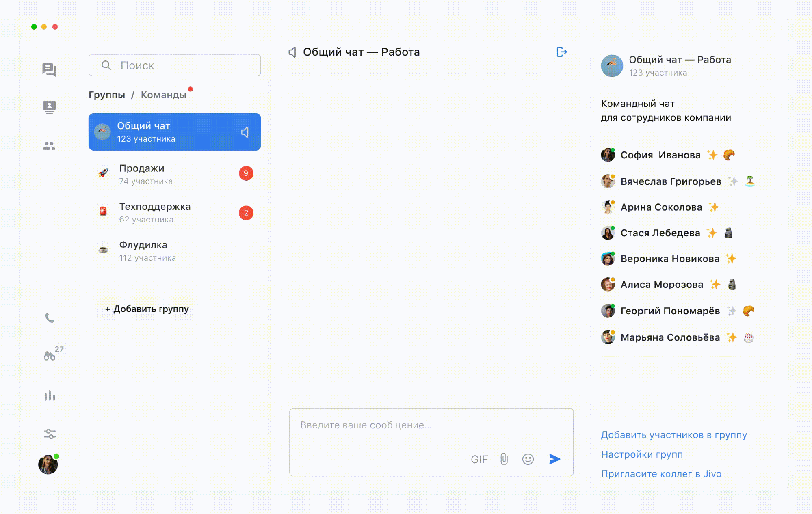Image resolution: width=812 pixels, height=514 pixels.
Task: Switch to the Команды tab
Action: pos(163,95)
